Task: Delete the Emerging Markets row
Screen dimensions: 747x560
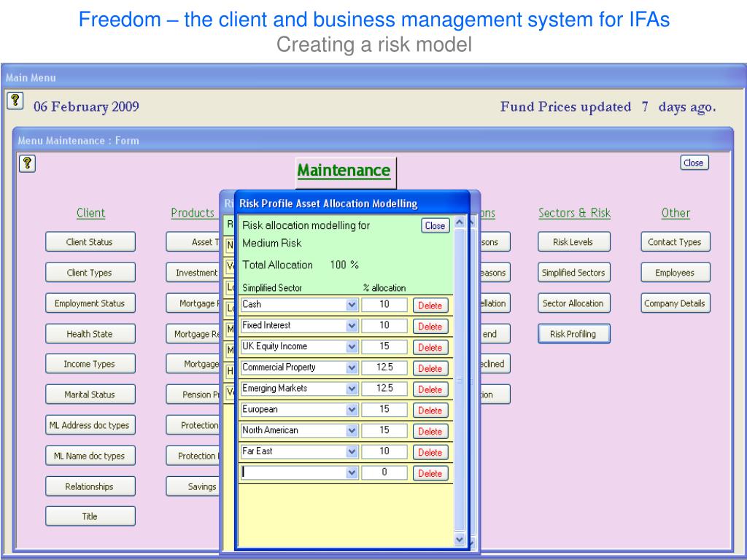Action: coord(430,389)
